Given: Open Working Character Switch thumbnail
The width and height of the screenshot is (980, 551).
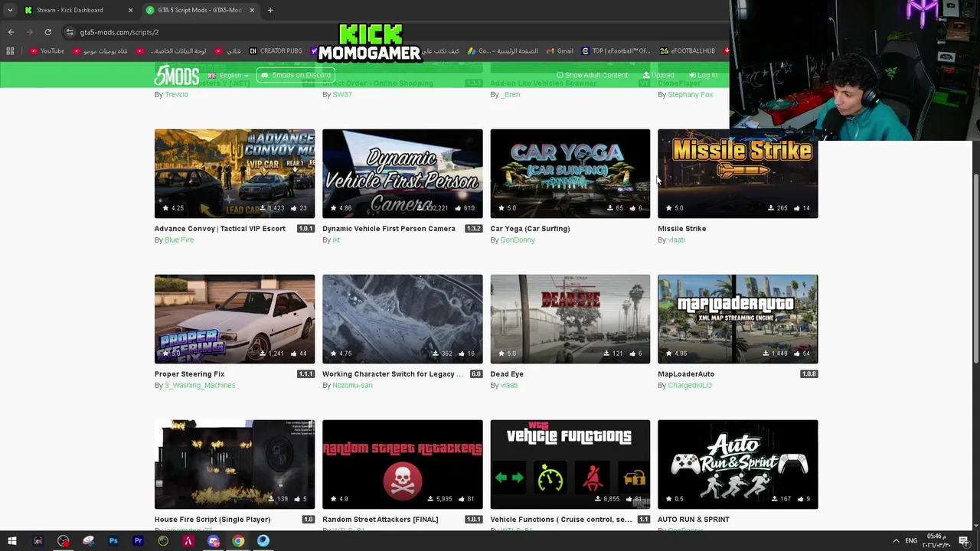Looking at the screenshot, I should click(x=402, y=319).
